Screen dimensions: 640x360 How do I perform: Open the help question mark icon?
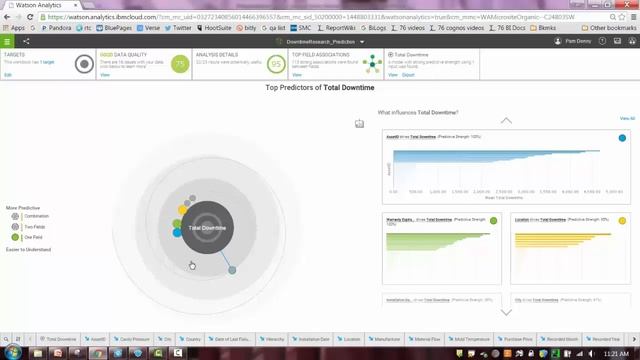(602, 41)
